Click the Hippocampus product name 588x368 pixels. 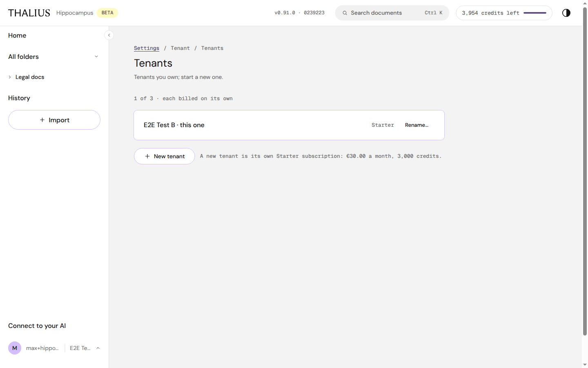click(75, 13)
